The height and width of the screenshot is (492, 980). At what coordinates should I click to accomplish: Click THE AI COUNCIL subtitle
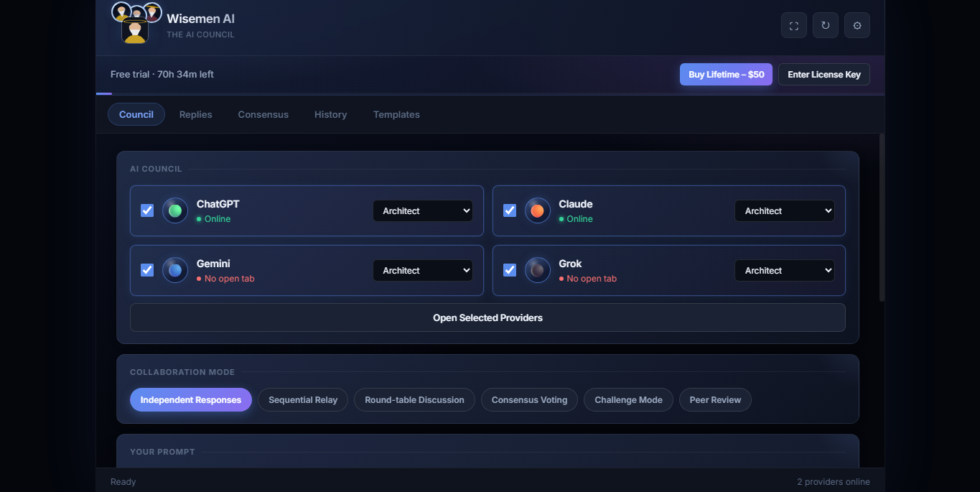point(200,34)
